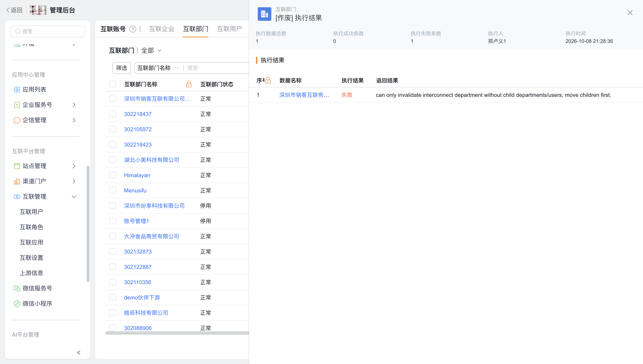The height and width of the screenshot is (364, 643).
Task: Toggle the select-all checkbox in table header
Action: [x=113, y=84]
